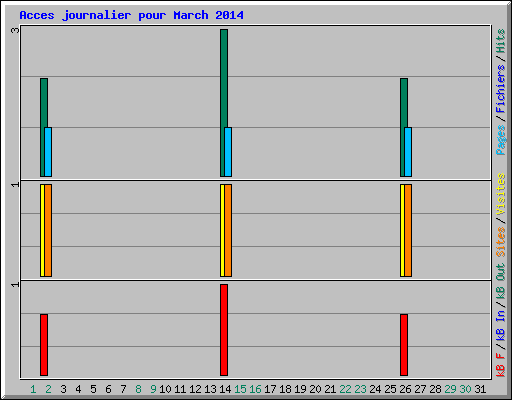Click day 26 on the x-axis

tap(405, 389)
